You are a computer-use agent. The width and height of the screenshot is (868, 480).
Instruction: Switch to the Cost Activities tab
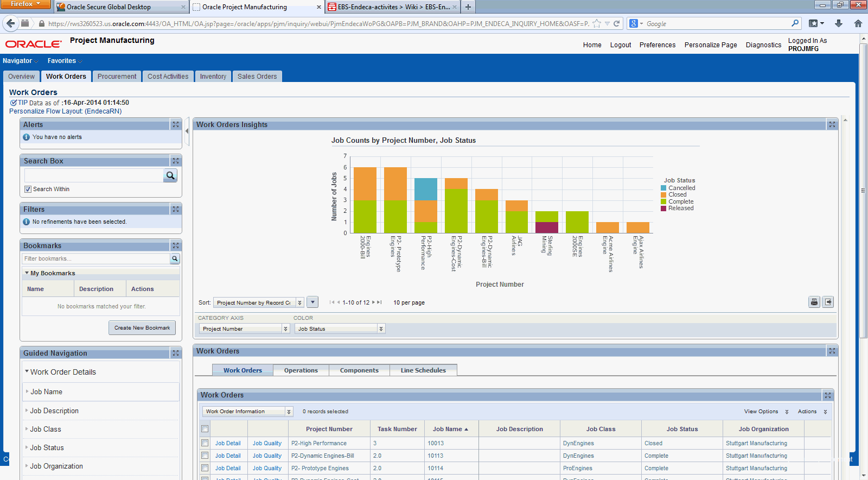point(168,77)
